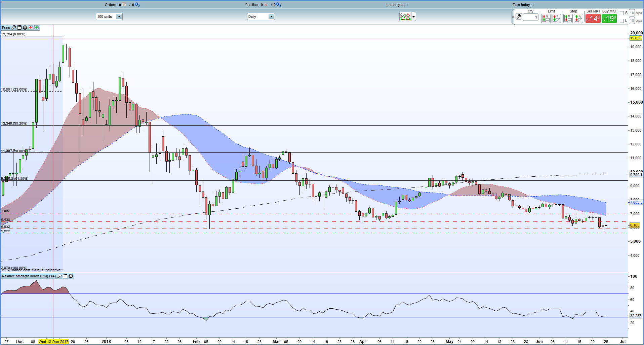
Task: Open RSI indicator wrench settings
Action: 59,276
